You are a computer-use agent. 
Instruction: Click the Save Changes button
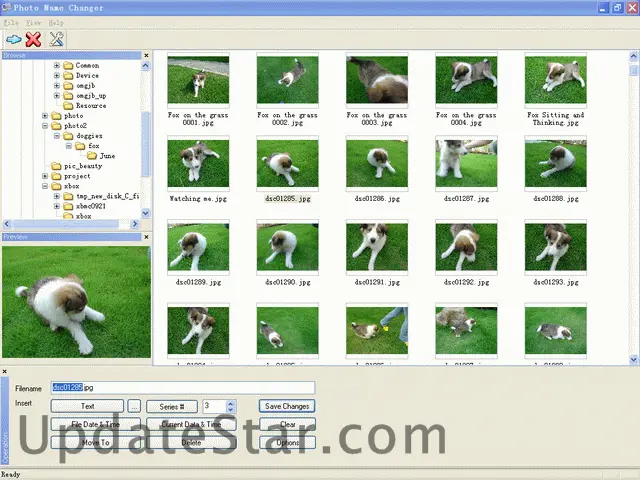[x=287, y=406]
